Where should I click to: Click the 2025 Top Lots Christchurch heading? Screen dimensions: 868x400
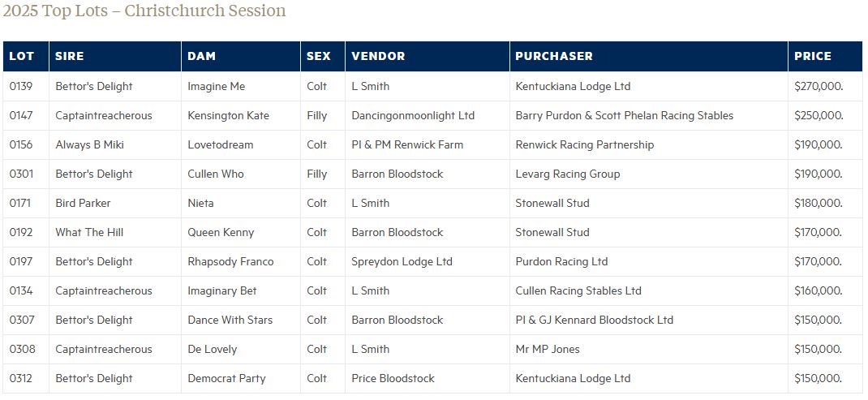pyautogui.click(x=144, y=11)
